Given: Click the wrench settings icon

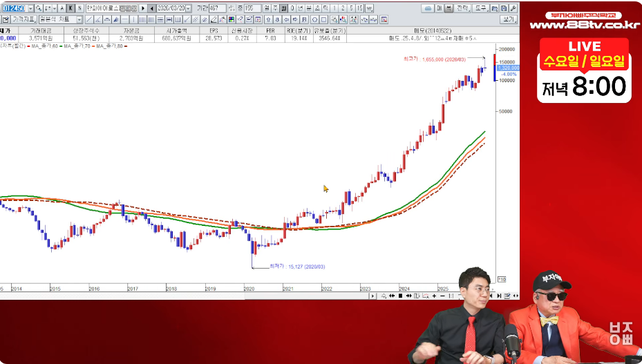Looking at the screenshot, I should [x=513, y=8].
